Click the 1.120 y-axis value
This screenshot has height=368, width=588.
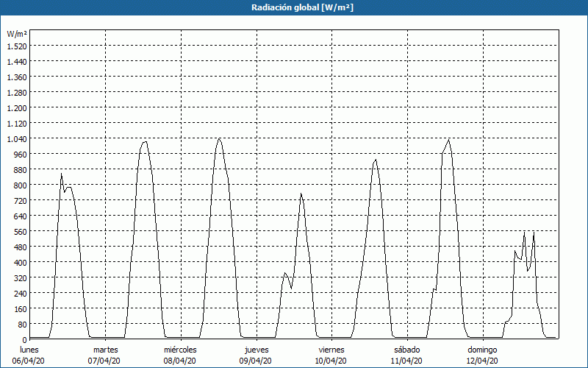(17, 123)
